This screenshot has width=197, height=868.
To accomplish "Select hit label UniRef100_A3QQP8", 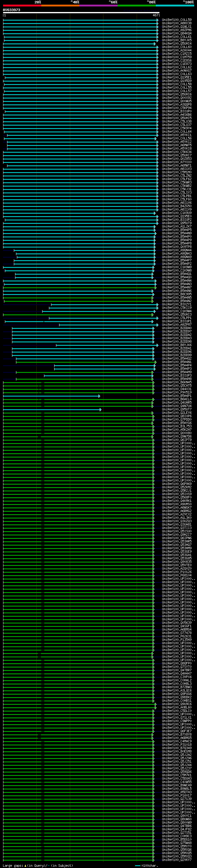I will pyautogui.click(x=177, y=104).
